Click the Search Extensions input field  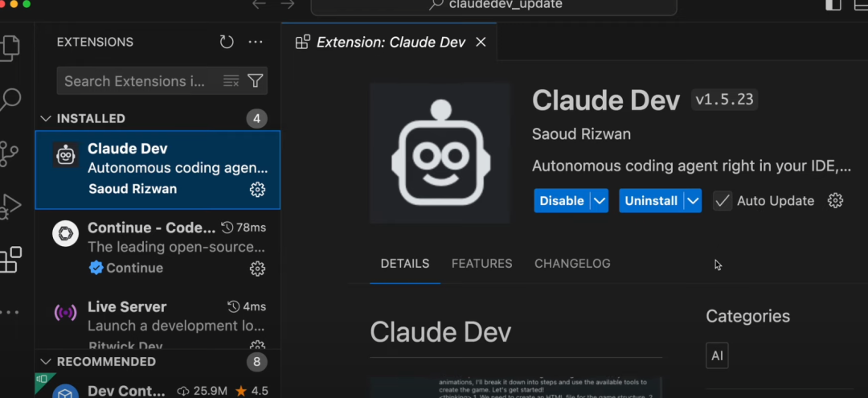pyautogui.click(x=162, y=81)
